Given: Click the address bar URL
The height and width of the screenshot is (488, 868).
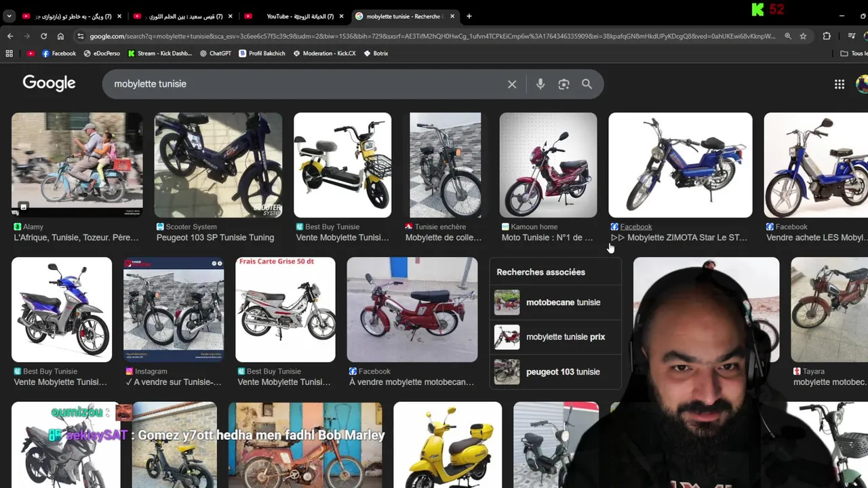Looking at the screenshot, I should tap(432, 36).
